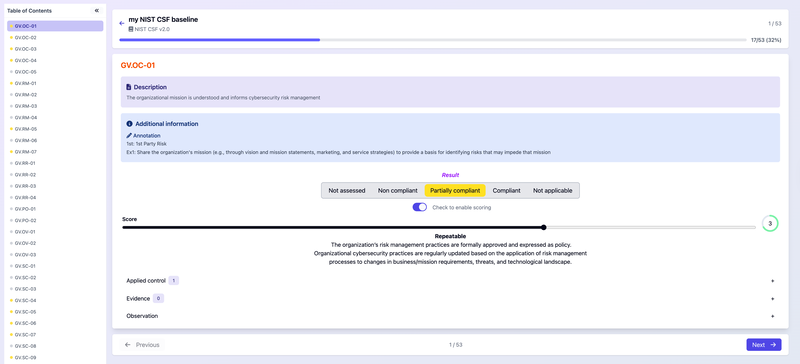Choose GV.SC-08 from the contents list
800x364 pixels.
tap(26, 346)
